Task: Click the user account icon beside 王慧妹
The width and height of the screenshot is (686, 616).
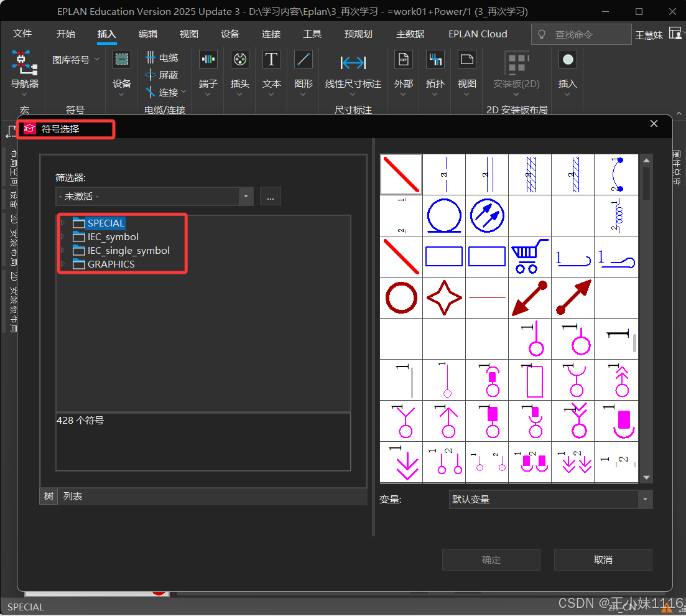Action: click(675, 34)
